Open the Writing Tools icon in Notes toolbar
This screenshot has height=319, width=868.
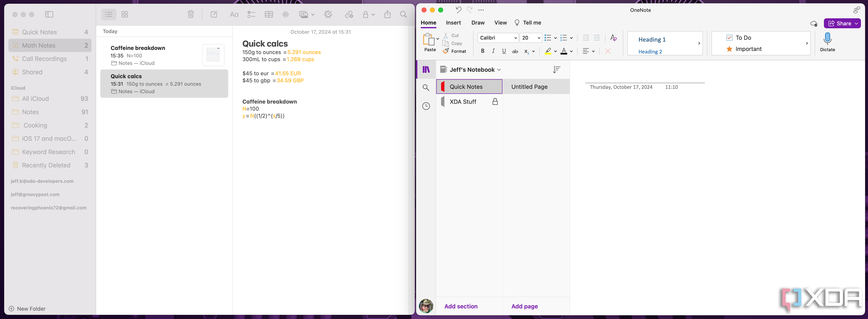pyautogui.click(x=328, y=14)
